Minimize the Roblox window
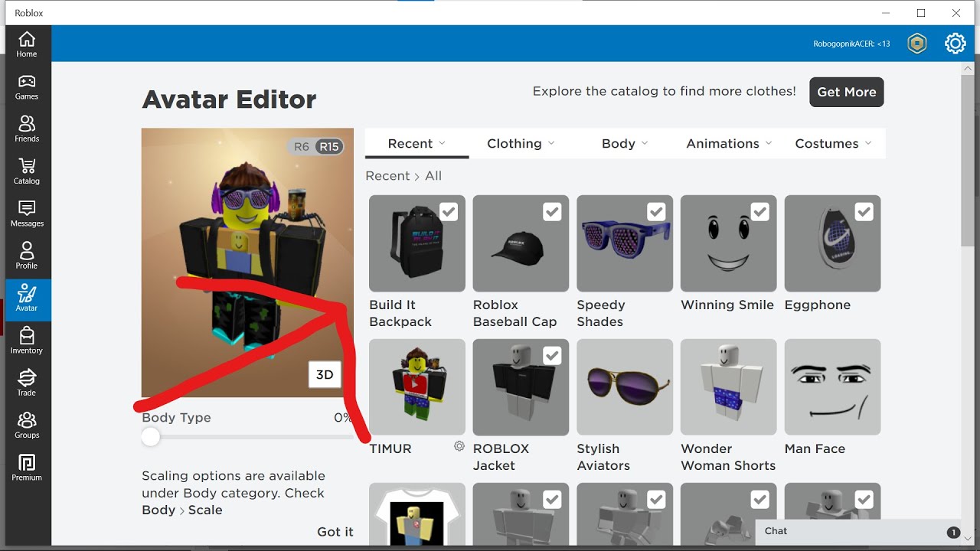Viewport: 980px width, 551px height. coord(886,13)
